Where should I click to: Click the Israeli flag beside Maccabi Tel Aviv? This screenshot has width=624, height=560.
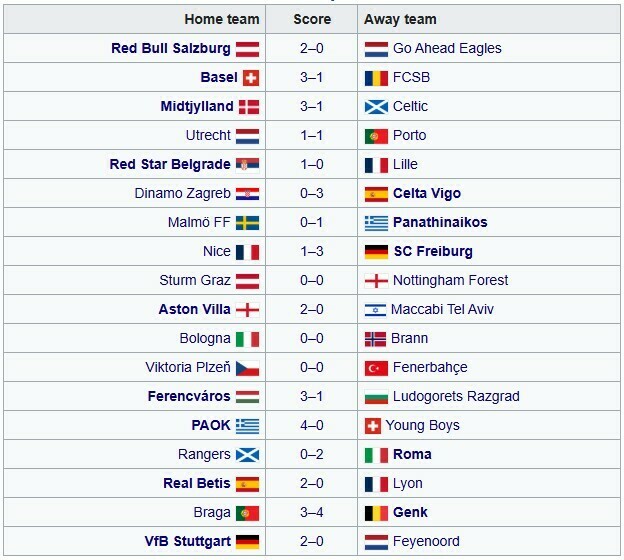tap(376, 309)
